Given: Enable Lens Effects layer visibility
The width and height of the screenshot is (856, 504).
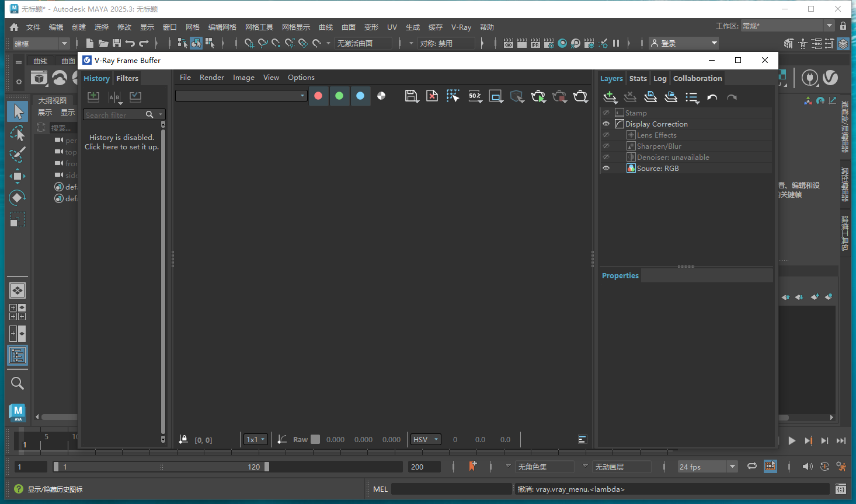Looking at the screenshot, I should pos(606,135).
